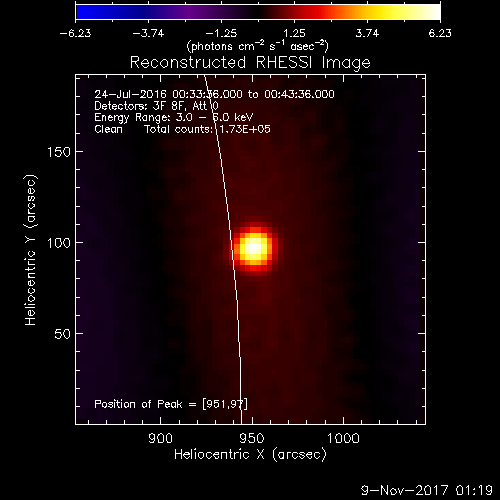Image resolution: width=500 pixels, height=500 pixels.
Task: Click the 100 tick label on Y axis
Action: 59,243
